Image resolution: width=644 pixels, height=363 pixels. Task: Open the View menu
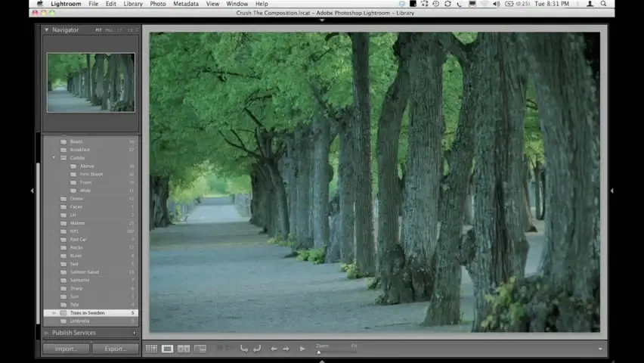coord(212,4)
